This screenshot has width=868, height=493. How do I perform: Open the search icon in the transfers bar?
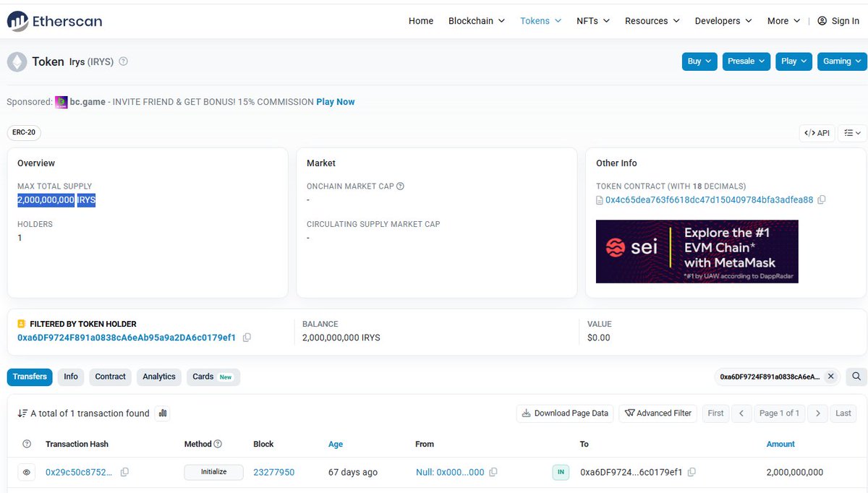coord(856,377)
